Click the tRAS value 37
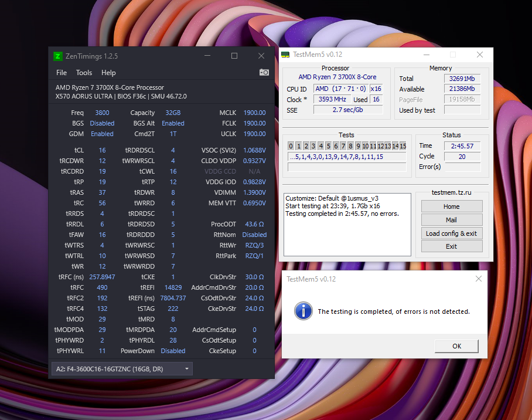 point(102,192)
